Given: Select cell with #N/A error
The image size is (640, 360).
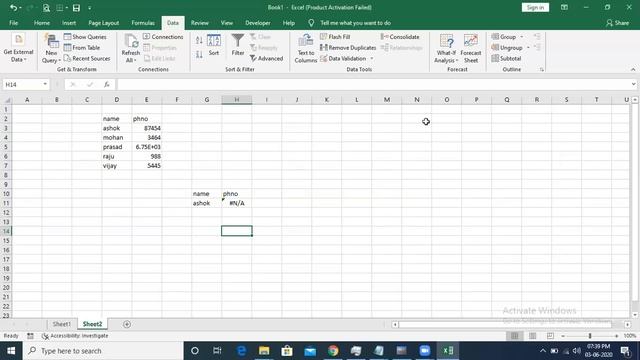Looking at the screenshot, I should click(237, 203).
